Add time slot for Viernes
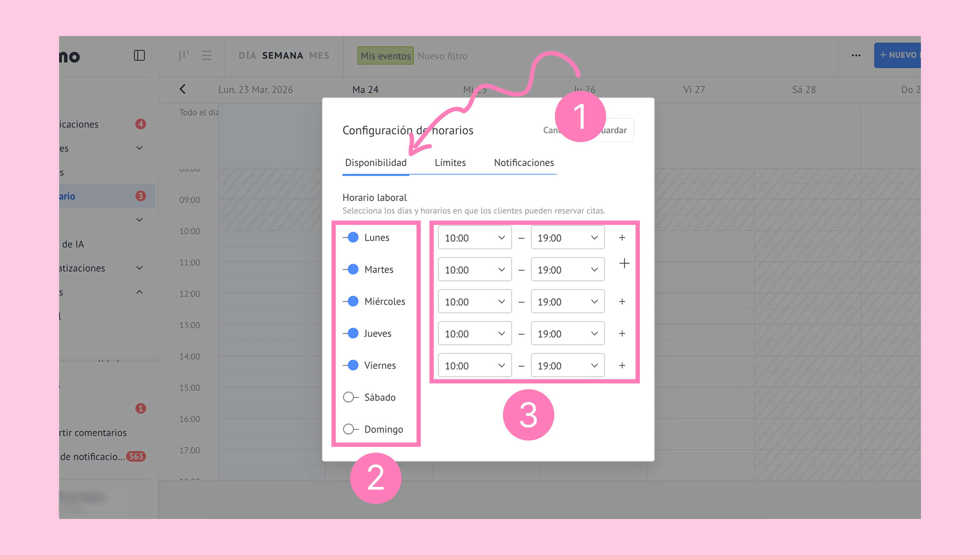The height and width of the screenshot is (555, 980). (622, 365)
